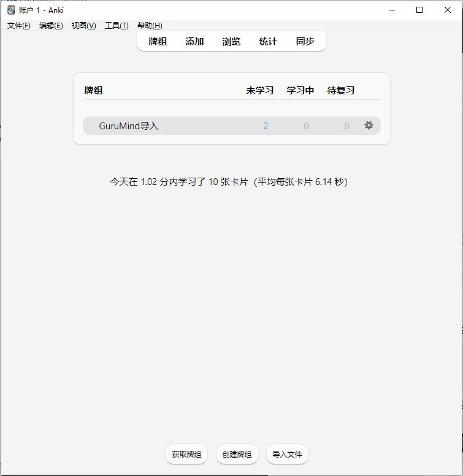Viewport: 463px width, 476px height.
Task: Click the 学习中 column header
Action: (x=300, y=91)
